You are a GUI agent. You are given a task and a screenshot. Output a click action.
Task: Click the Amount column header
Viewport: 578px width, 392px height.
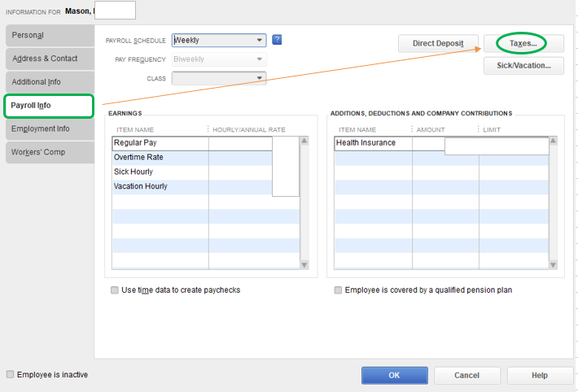pyautogui.click(x=431, y=130)
